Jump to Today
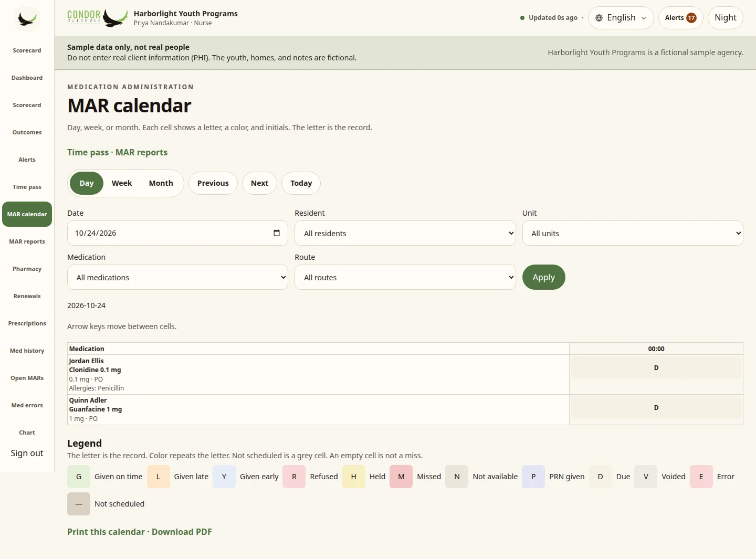 pos(301,183)
